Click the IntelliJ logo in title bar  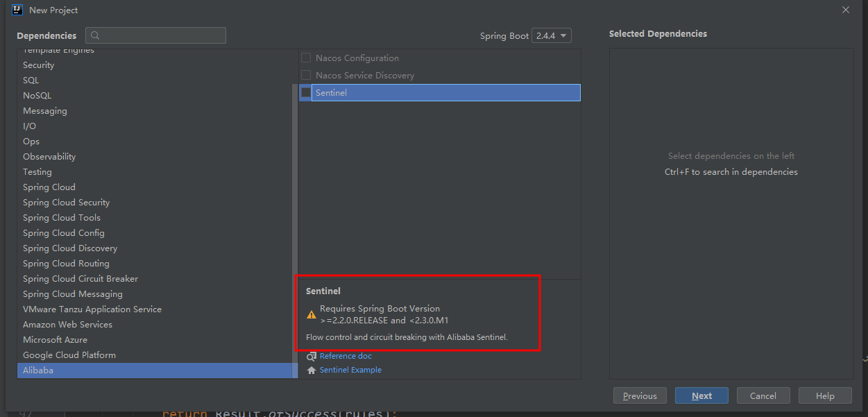point(17,10)
